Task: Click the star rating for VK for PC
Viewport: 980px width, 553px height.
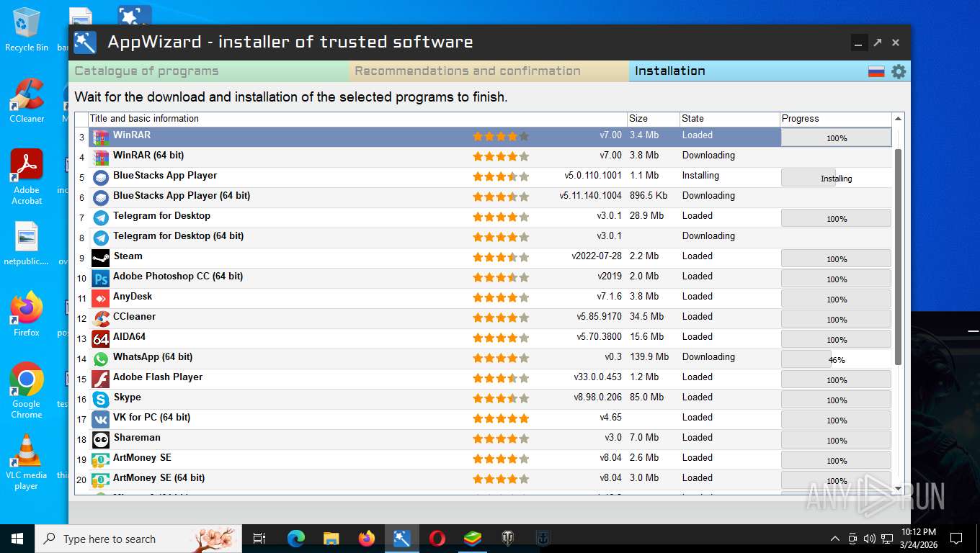Action: [501, 418]
